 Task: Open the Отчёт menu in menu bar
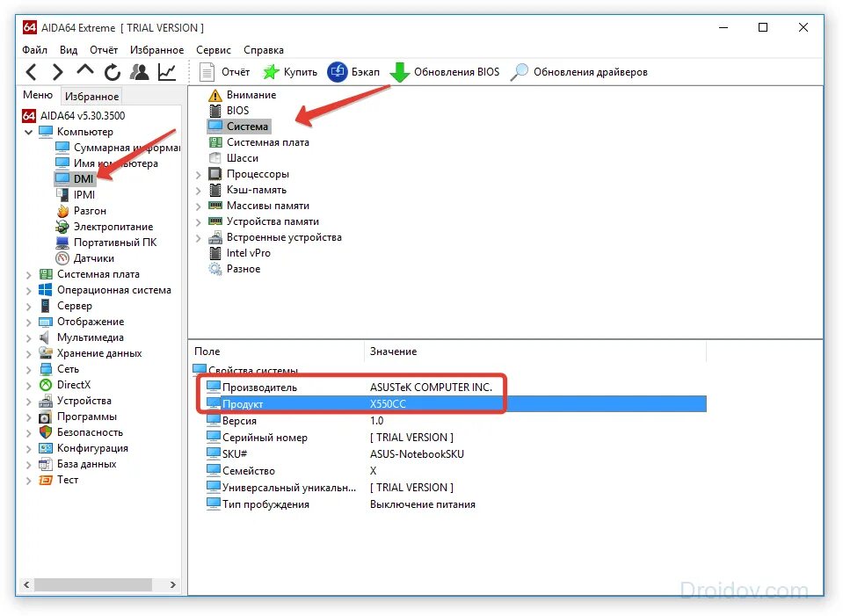pyautogui.click(x=103, y=50)
